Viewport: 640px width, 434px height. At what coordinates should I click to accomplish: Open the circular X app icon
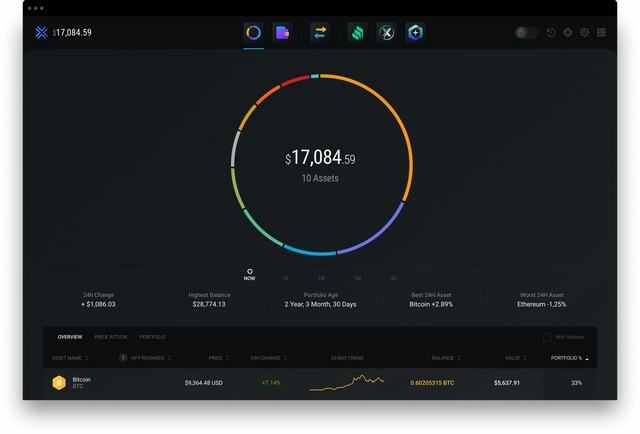coord(387,32)
